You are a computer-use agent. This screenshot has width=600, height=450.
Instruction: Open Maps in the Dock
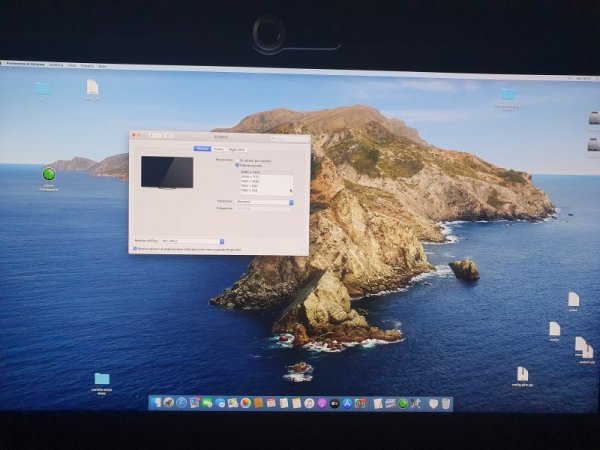233,403
